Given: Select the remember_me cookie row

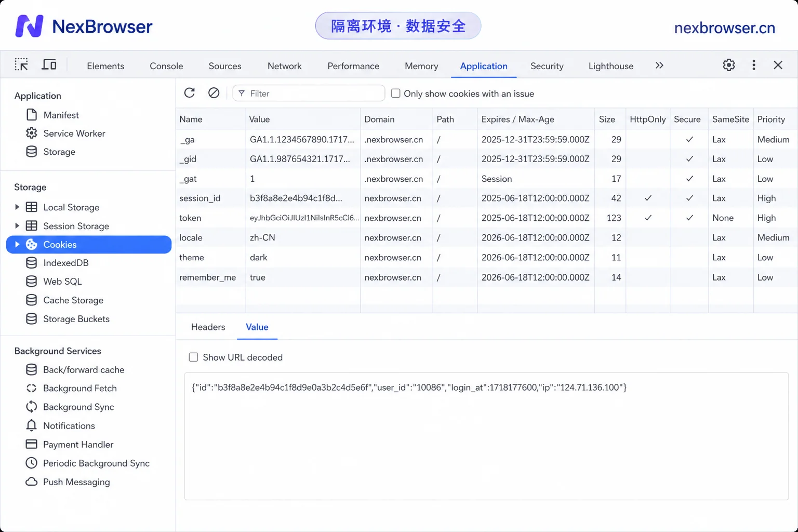Looking at the screenshot, I should click(x=487, y=277).
